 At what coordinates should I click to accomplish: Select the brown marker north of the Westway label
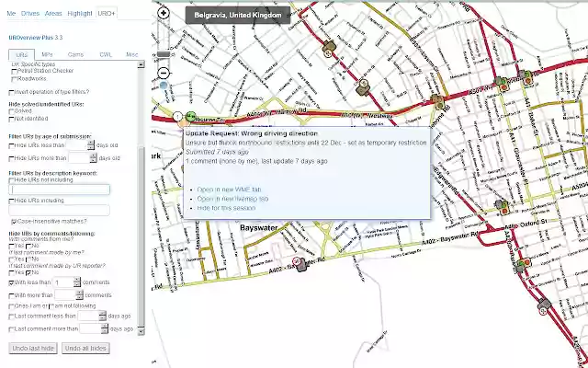(x=363, y=88)
